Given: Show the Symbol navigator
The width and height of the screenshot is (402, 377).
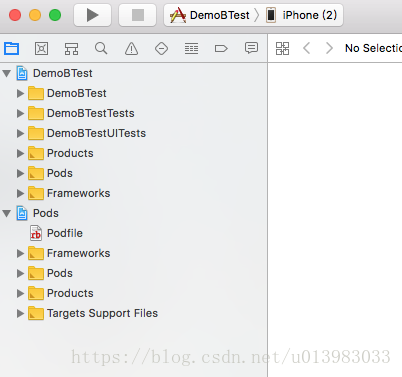Looking at the screenshot, I should pyautogui.click(x=71, y=48).
